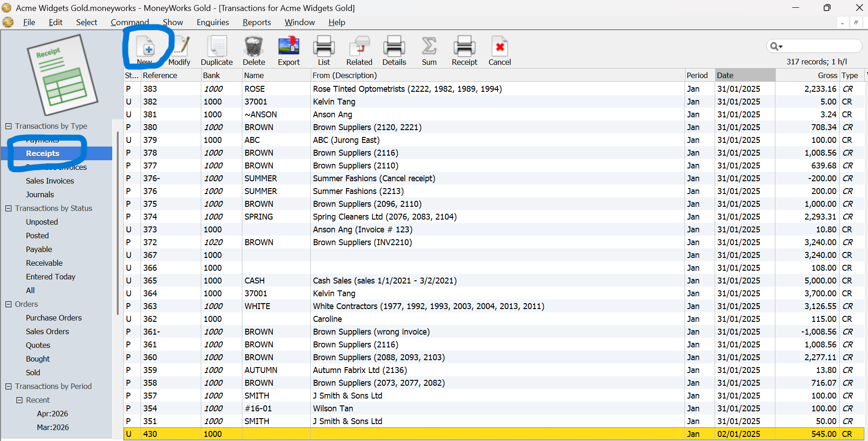Screen dimensions: 868x441
Task: Open the Command menu
Action: (x=130, y=22)
